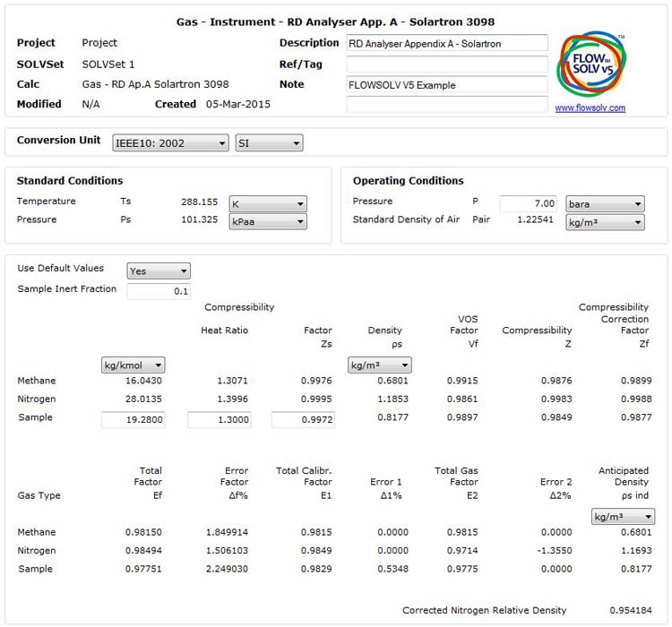Select Methane Total Factor Ef 0.98150
Image resolution: width=672 pixels, height=627 pixels.
143,532
